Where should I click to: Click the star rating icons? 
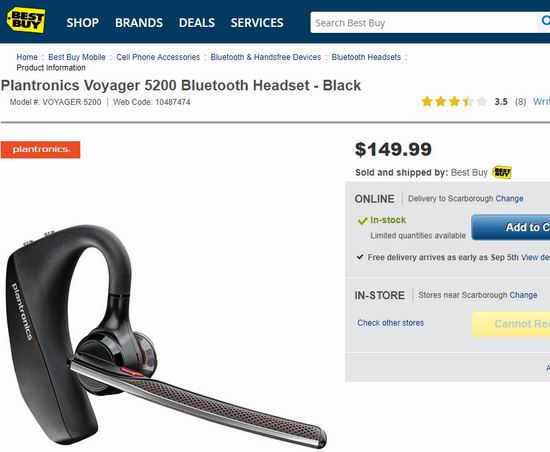tap(454, 102)
